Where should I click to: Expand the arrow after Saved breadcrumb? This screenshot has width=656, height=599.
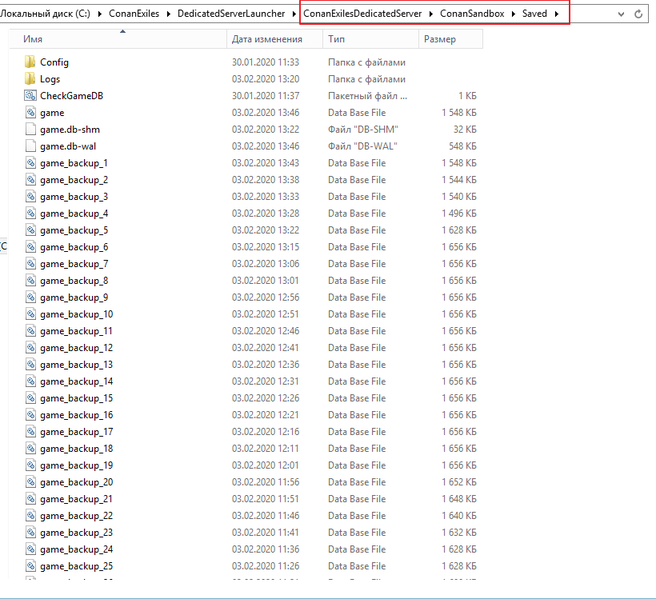point(556,14)
